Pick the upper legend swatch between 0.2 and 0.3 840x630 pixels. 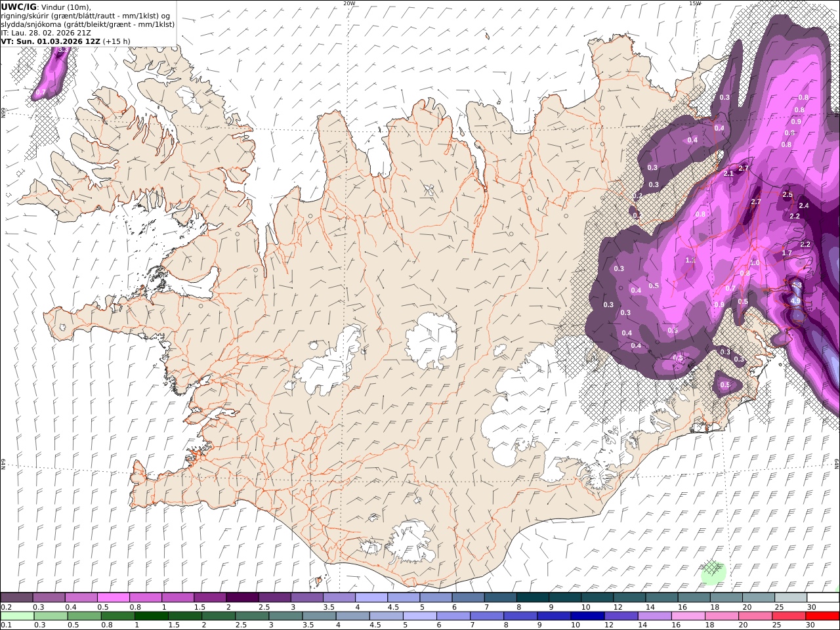(16, 598)
